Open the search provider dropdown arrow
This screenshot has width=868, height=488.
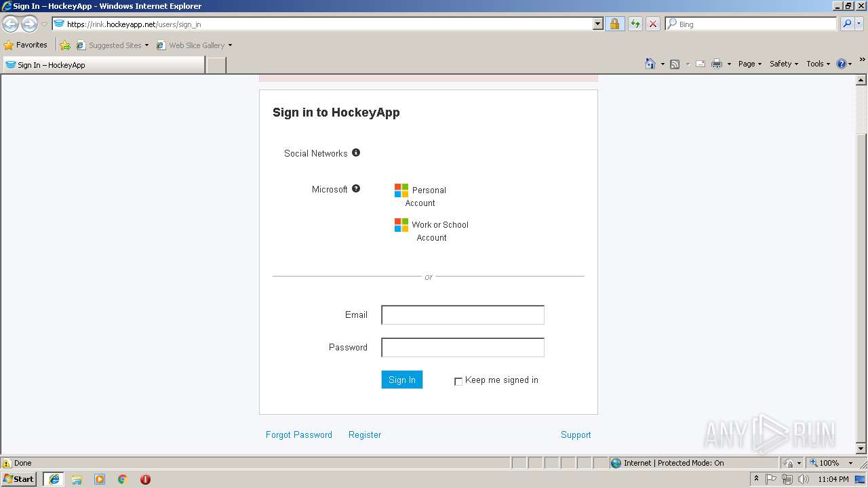coord(860,24)
